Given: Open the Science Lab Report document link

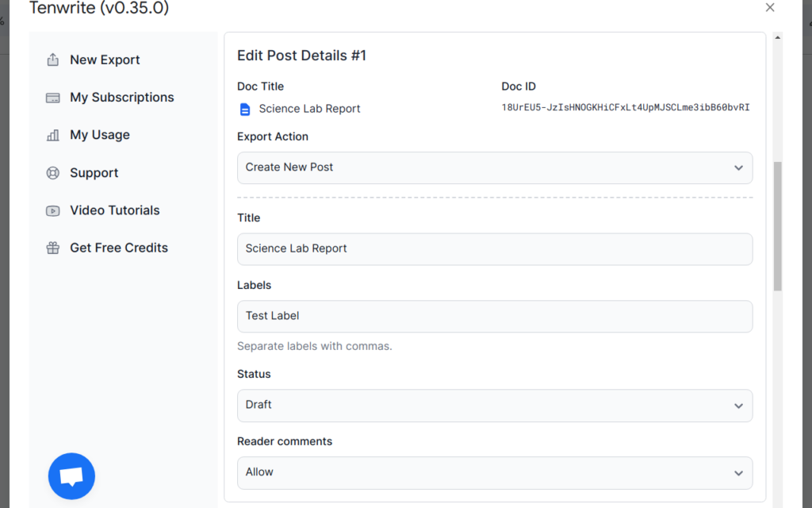Looking at the screenshot, I should click(x=308, y=109).
